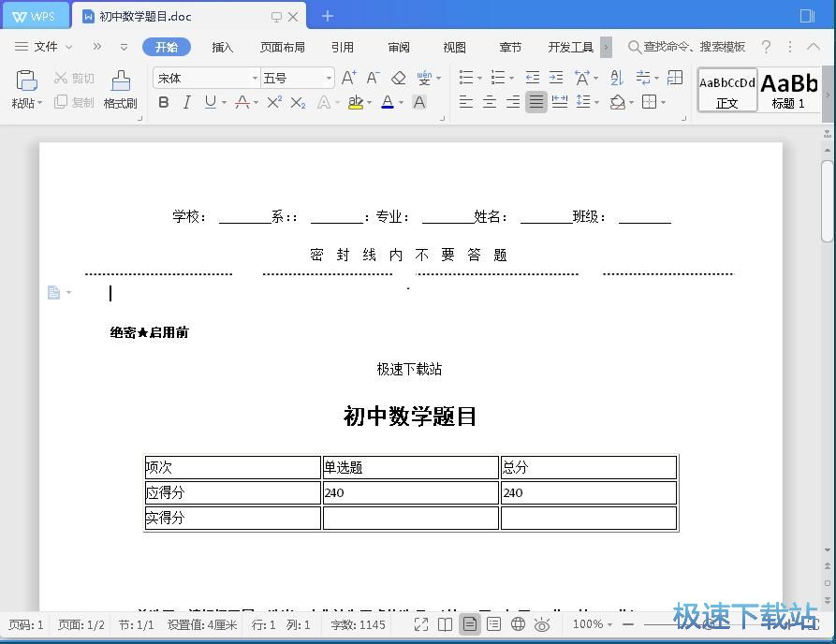Viewport: 836px width, 644px height.
Task: Switch to the 视图 tab
Action: click(x=455, y=48)
